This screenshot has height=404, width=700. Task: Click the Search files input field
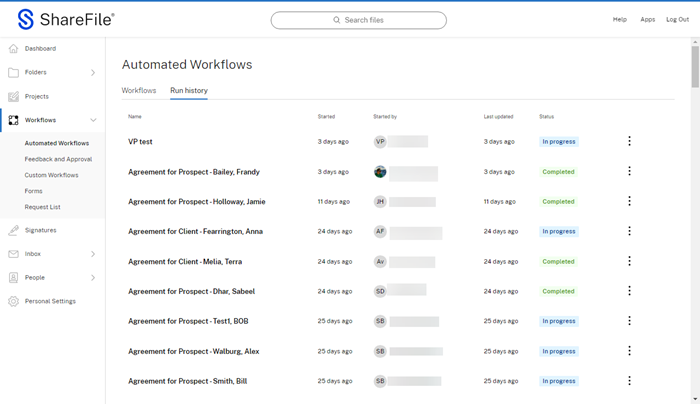[x=359, y=20]
